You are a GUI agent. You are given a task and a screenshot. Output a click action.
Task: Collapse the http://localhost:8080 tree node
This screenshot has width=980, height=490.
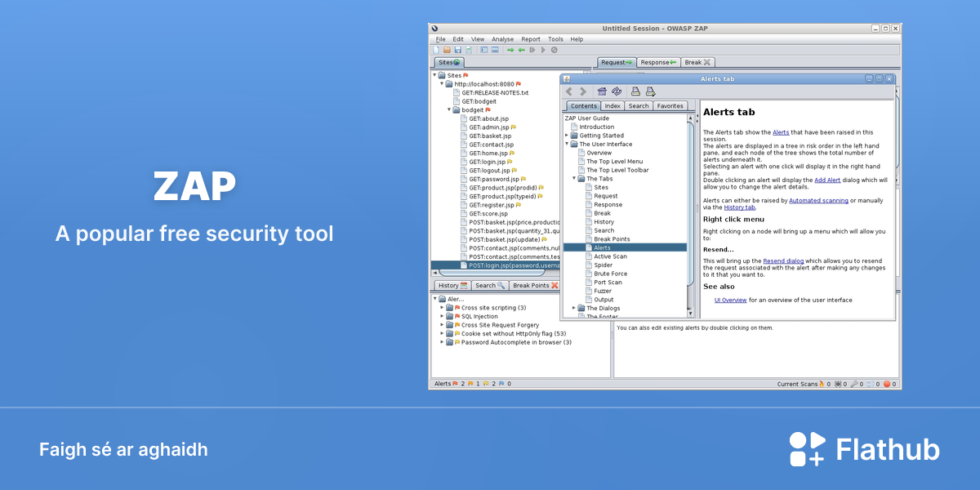pos(442,84)
